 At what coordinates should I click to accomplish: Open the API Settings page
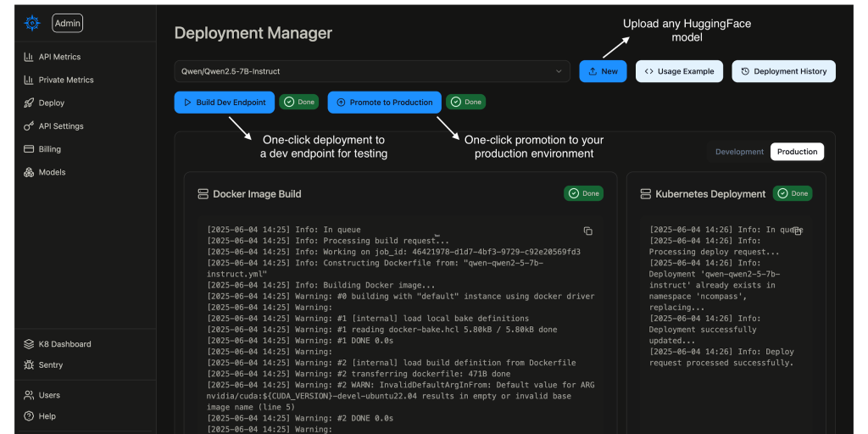pyautogui.click(x=60, y=126)
